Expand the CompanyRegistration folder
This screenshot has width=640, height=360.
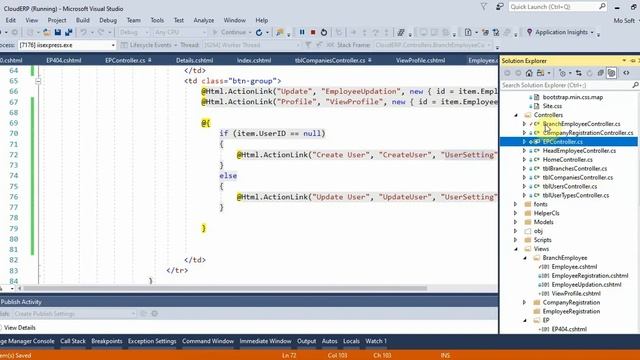pos(524,302)
